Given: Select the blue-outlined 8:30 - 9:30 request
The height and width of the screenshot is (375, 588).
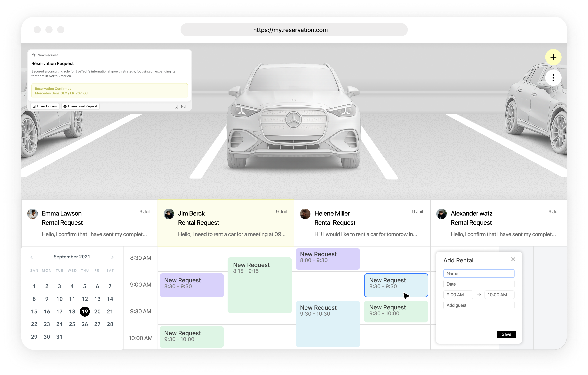Looking at the screenshot, I should coord(396,285).
